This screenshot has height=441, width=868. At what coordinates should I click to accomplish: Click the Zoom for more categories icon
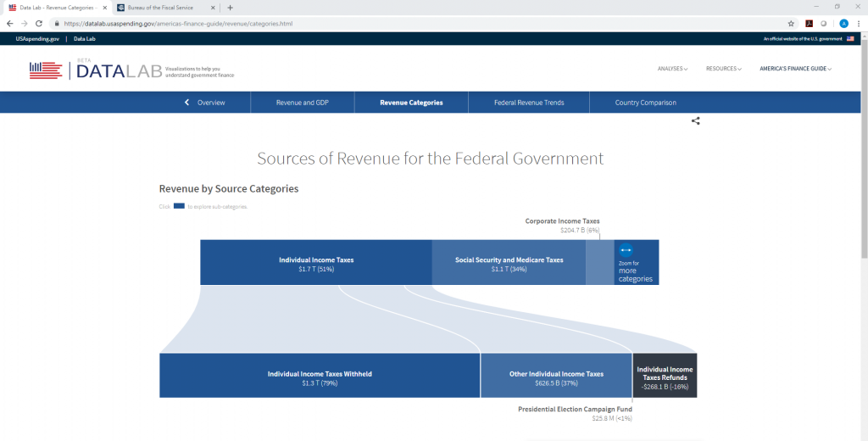click(626, 250)
